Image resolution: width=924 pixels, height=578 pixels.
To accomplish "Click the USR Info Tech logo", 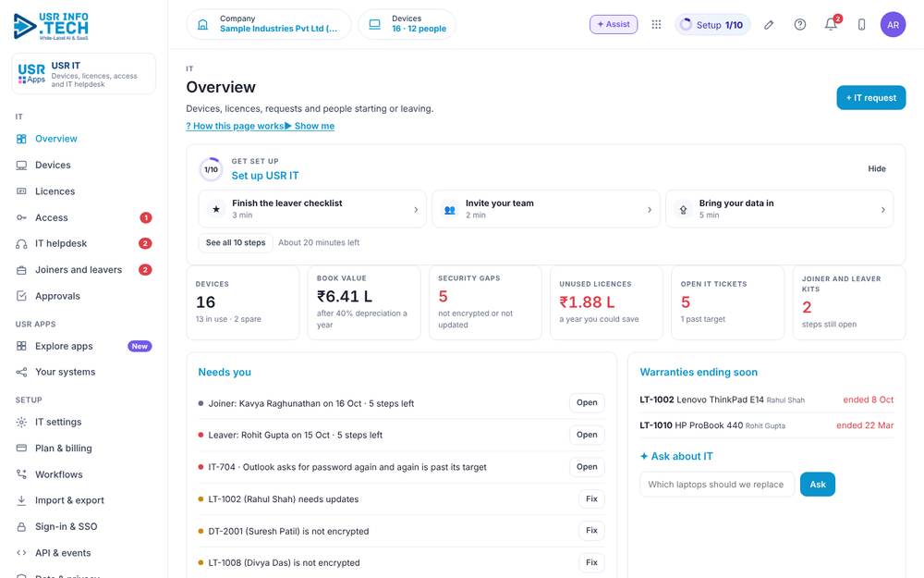I will 51,27.
